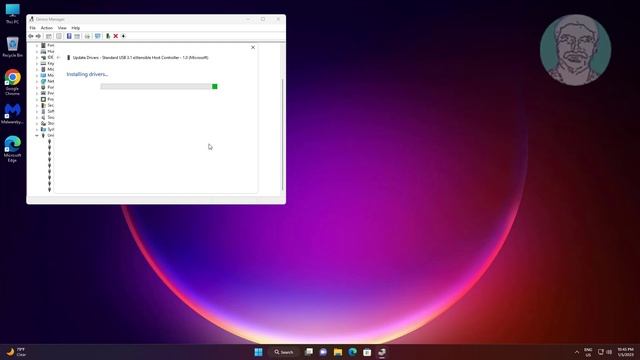Collapse the Universal Serial Bus controllers node
640x360 pixels.
(x=37, y=136)
